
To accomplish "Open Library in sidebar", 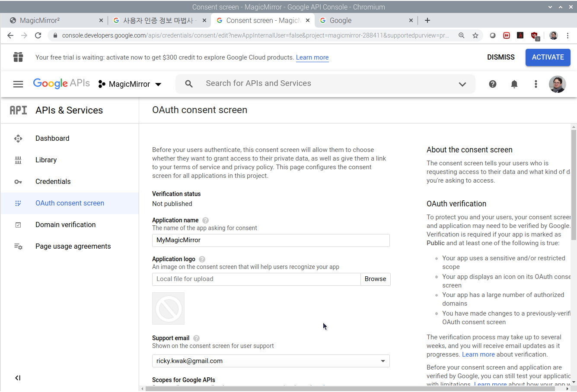I will [70, 160].
